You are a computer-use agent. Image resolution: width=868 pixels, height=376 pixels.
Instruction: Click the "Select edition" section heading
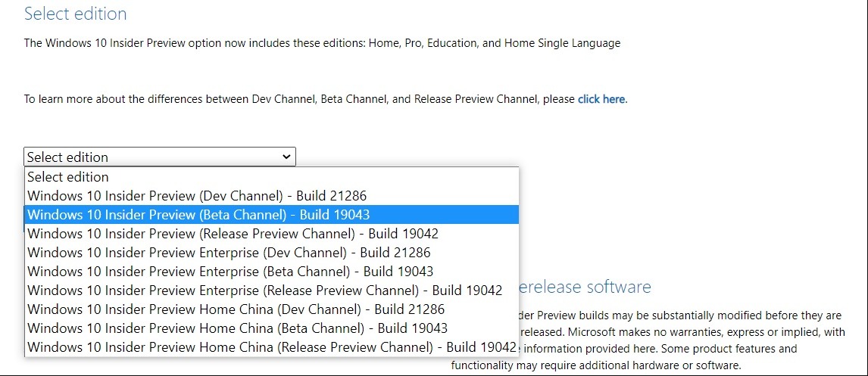tap(76, 14)
